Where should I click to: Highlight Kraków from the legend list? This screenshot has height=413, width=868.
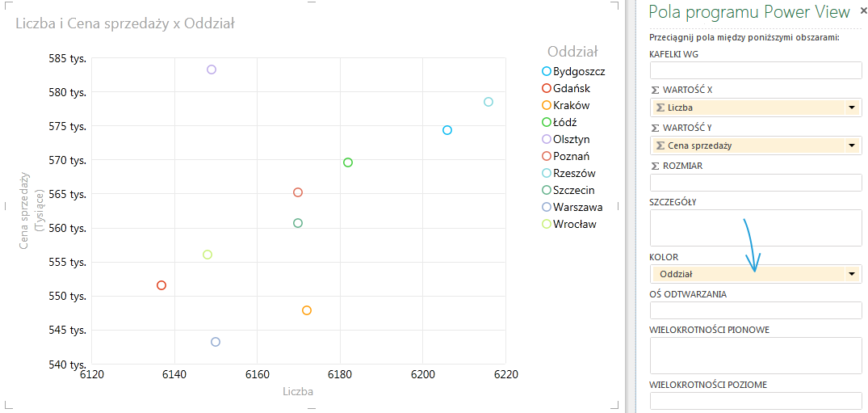pos(571,105)
